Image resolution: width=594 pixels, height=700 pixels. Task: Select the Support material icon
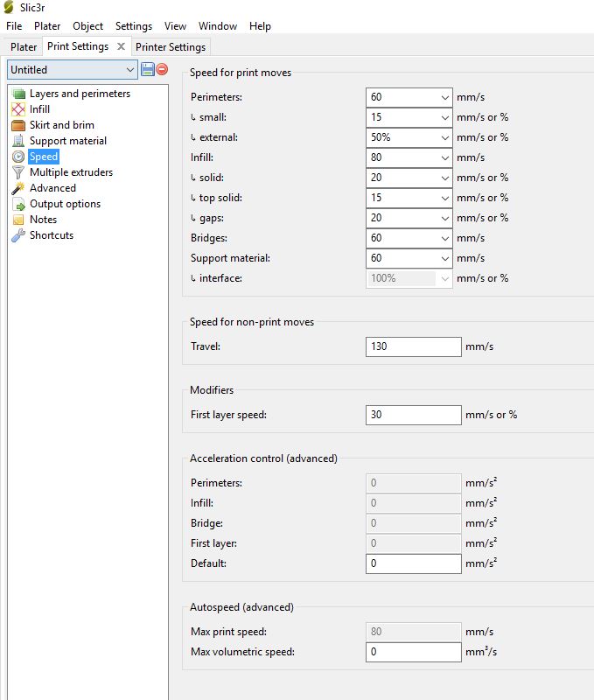click(x=18, y=141)
